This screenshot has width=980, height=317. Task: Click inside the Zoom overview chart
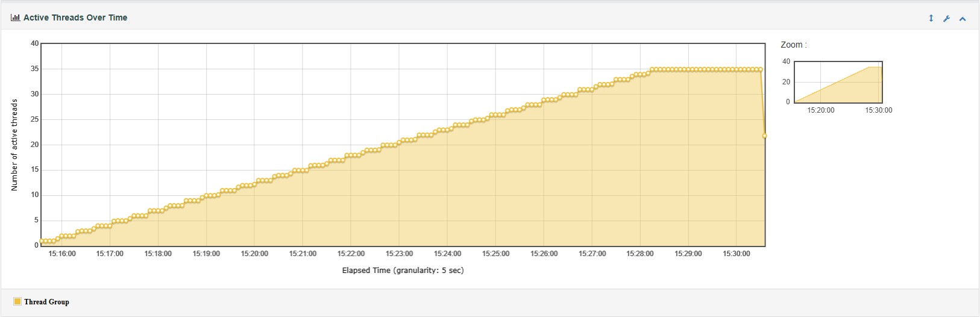(838, 82)
